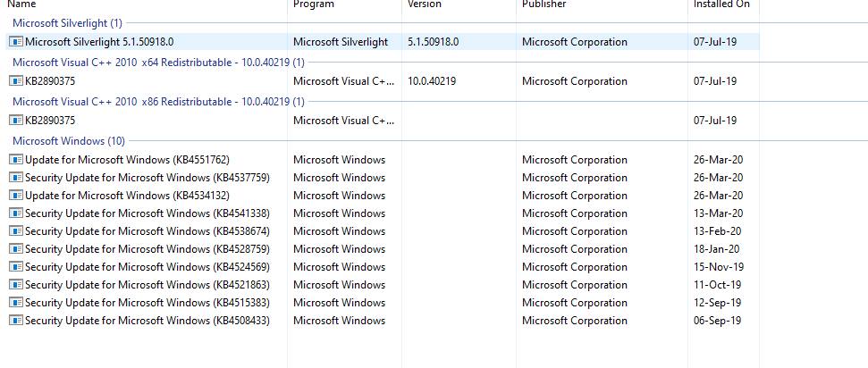Viewport: 868px width, 368px height.
Task: Click update icon for KB4524569
Action: (x=16, y=267)
